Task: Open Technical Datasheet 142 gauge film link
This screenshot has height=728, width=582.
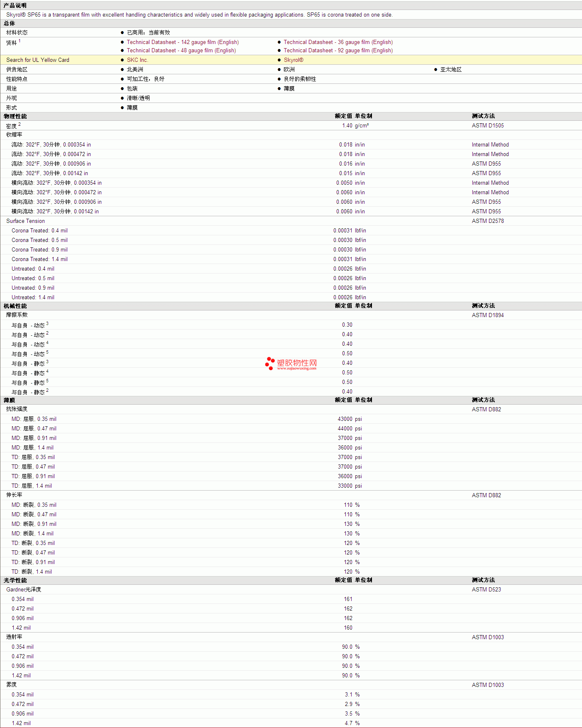Action: pyautogui.click(x=183, y=42)
